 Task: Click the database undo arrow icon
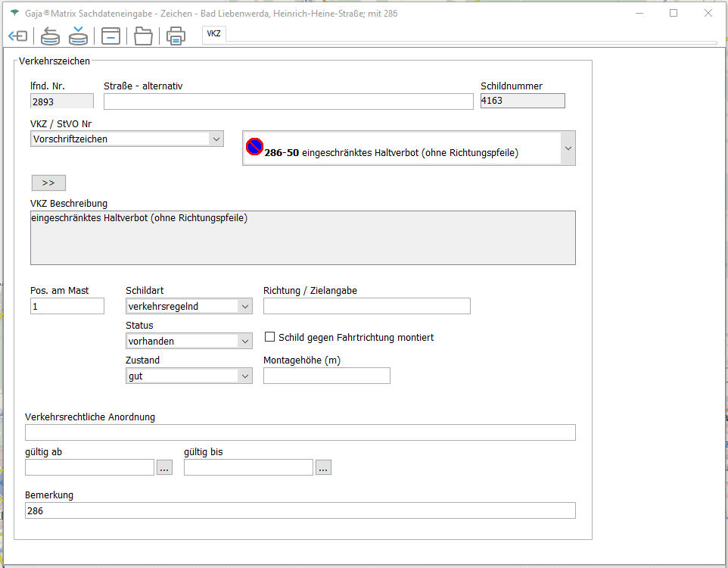tap(50, 36)
